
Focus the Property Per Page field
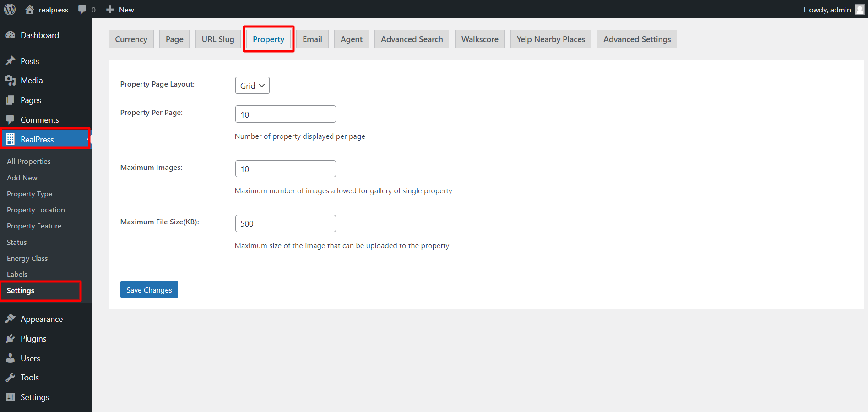(x=286, y=114)
